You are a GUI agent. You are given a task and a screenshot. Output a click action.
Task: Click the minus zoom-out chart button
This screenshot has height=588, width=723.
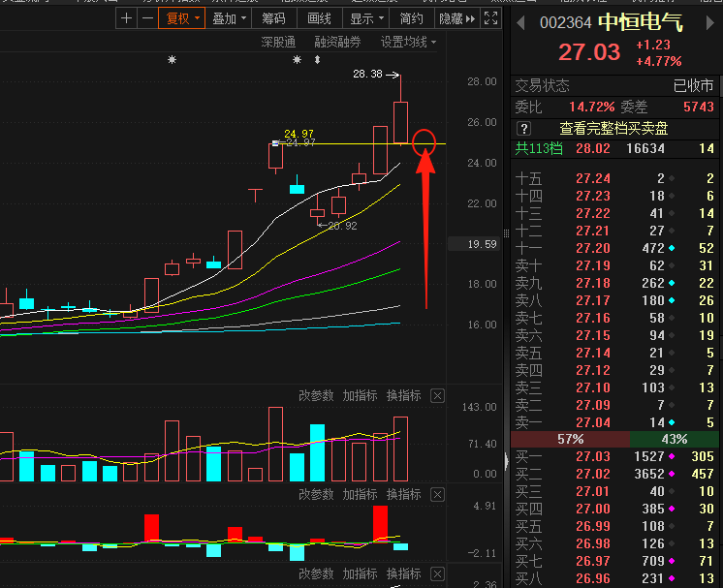click(x=147, y=18)
